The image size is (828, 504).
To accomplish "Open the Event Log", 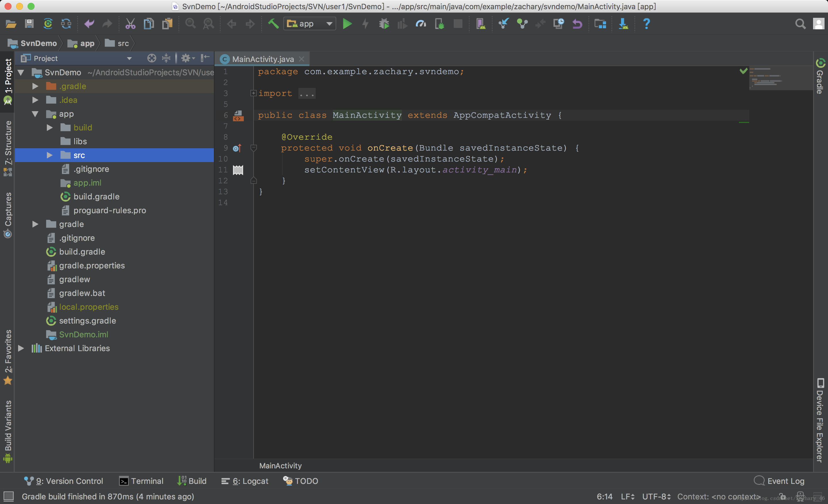I will tap(779, 481).
